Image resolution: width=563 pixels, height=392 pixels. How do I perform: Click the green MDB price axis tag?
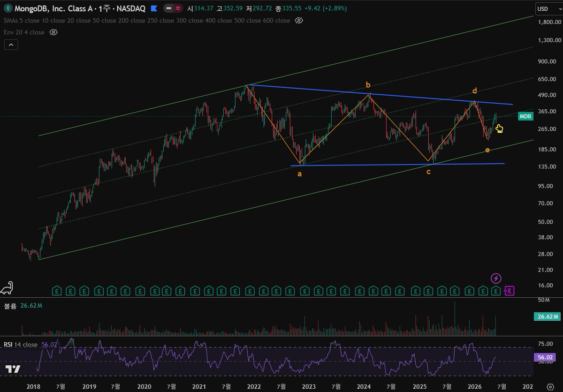click(526, 116)
